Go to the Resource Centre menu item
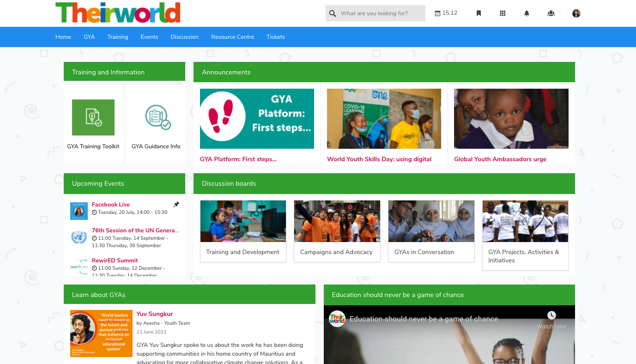 click(x=232, y=37)
